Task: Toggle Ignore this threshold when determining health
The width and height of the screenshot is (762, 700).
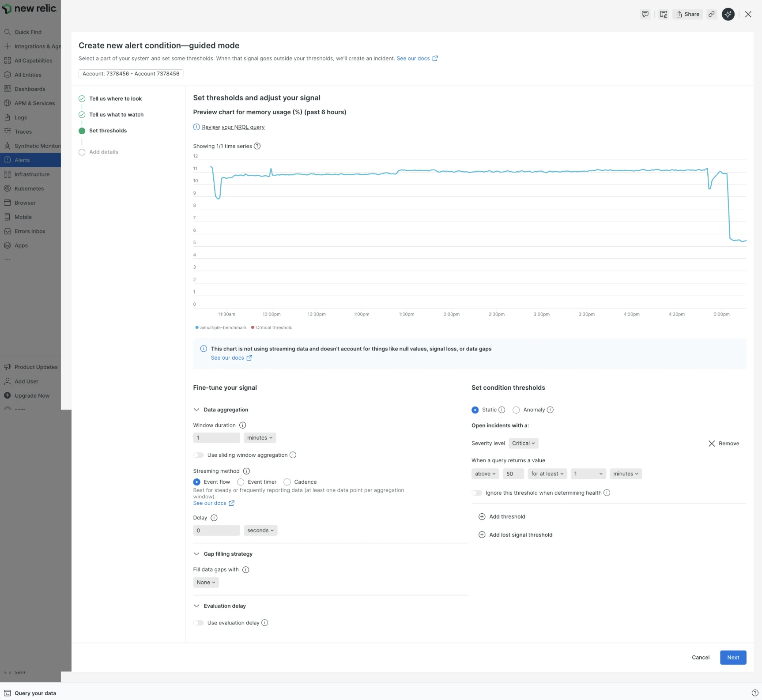Action: point(477,493)
